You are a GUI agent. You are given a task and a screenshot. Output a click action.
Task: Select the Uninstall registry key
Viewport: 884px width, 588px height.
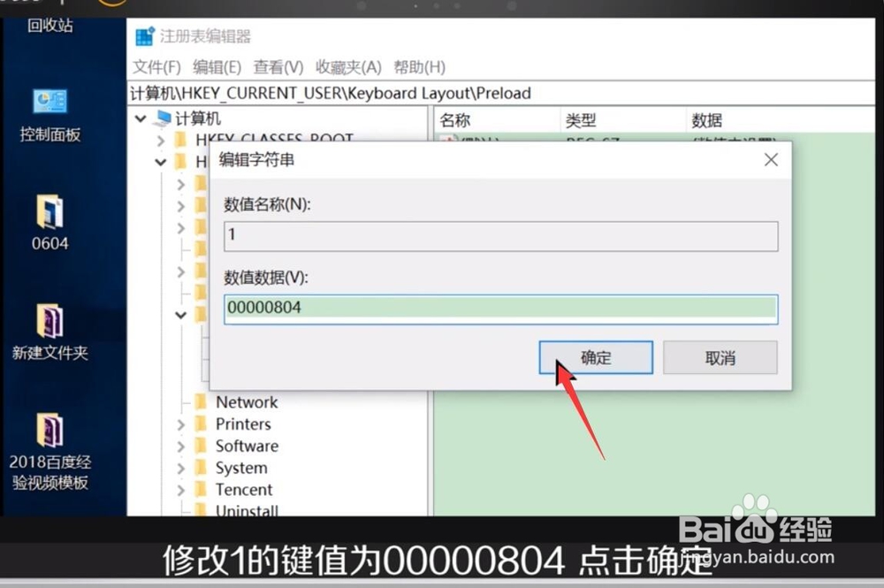[x=247, y=510]
